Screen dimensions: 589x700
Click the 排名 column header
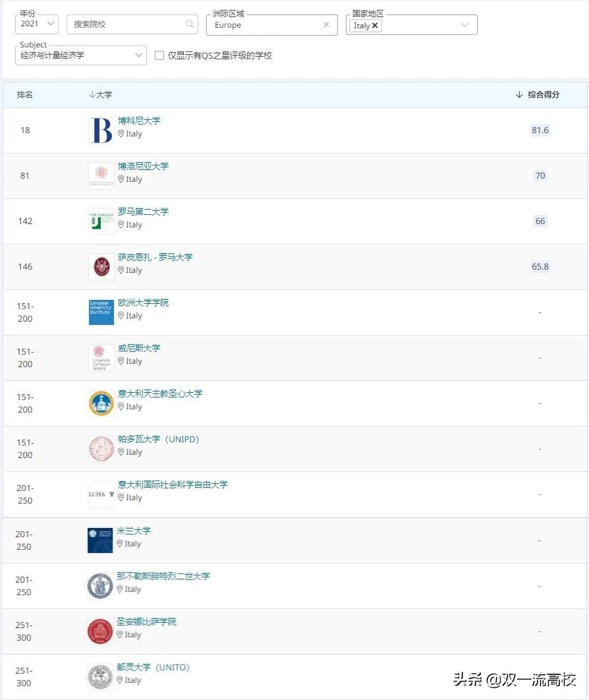click(24, 94)
